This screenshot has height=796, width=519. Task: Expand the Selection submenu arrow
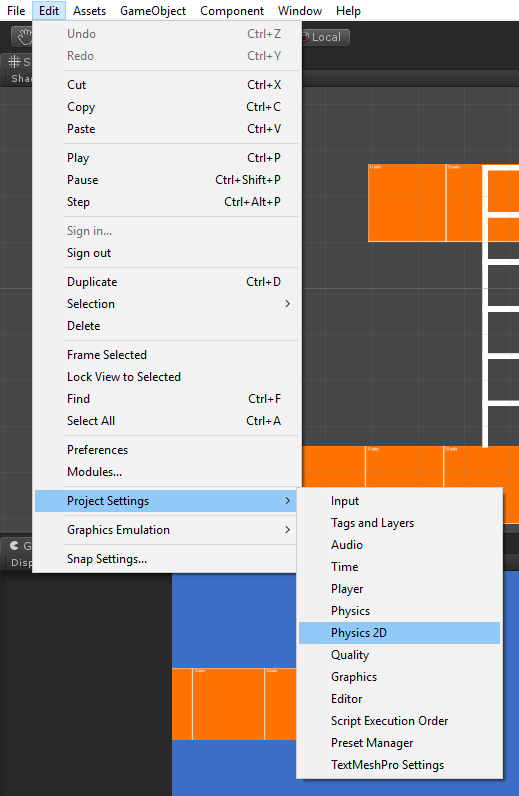pyautogui.click(x=287, y=304)
